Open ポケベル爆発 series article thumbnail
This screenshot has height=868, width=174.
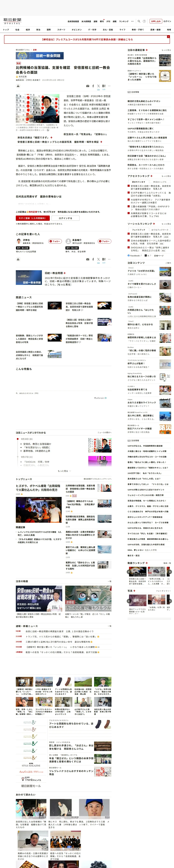pos(165,60)
